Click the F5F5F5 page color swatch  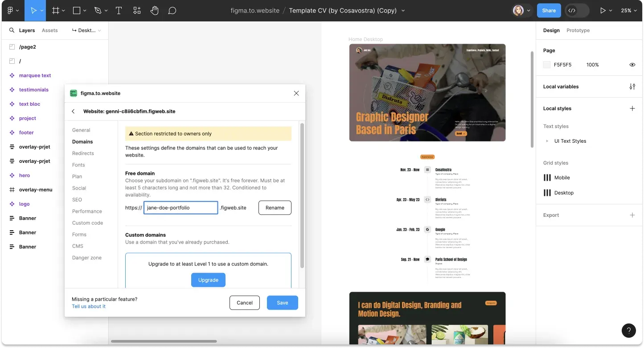tap(547, 65)
